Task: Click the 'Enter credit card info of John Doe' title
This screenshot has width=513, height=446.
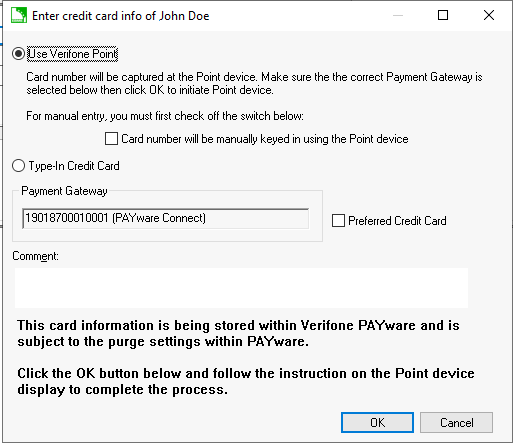Action: (x=121, y=16)
